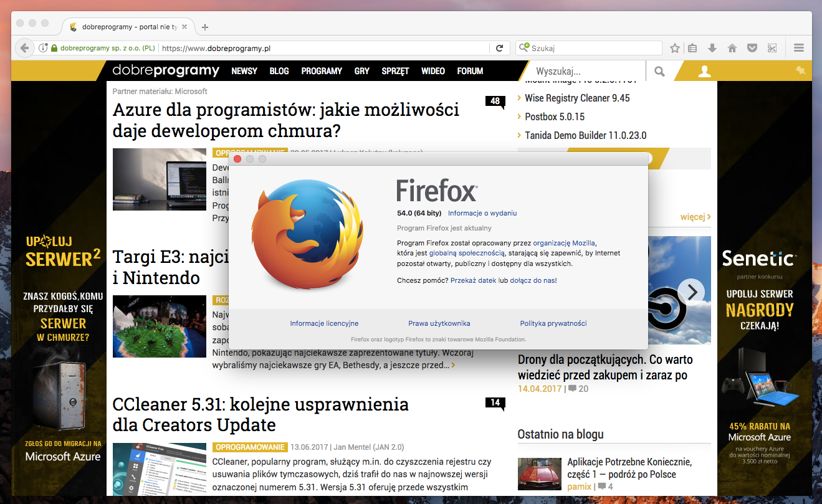Reload the current page
822x504 pixels.
pos(499,48)
